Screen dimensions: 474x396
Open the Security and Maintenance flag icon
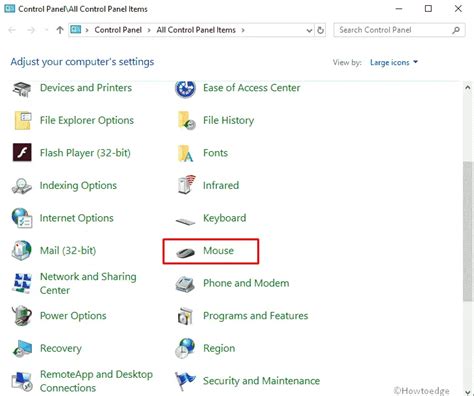[x=185, y=381]
